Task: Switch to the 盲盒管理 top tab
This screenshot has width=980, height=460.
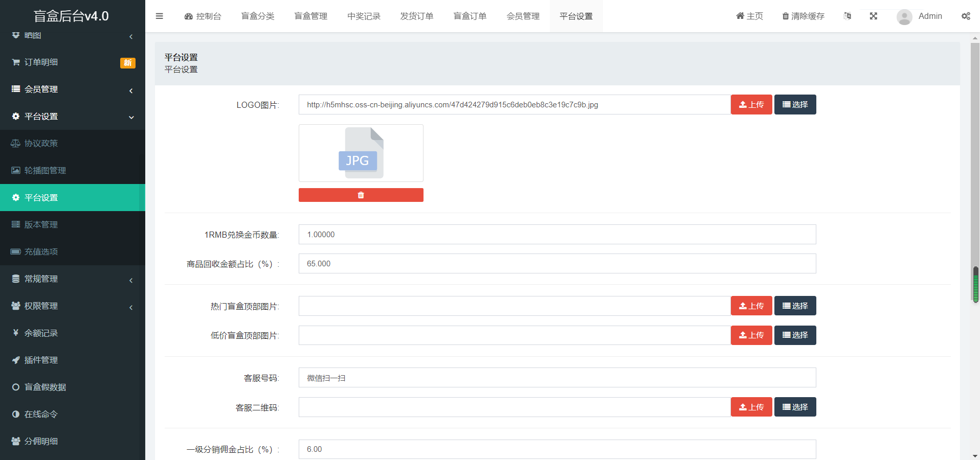Action: [x=310, y=16]
